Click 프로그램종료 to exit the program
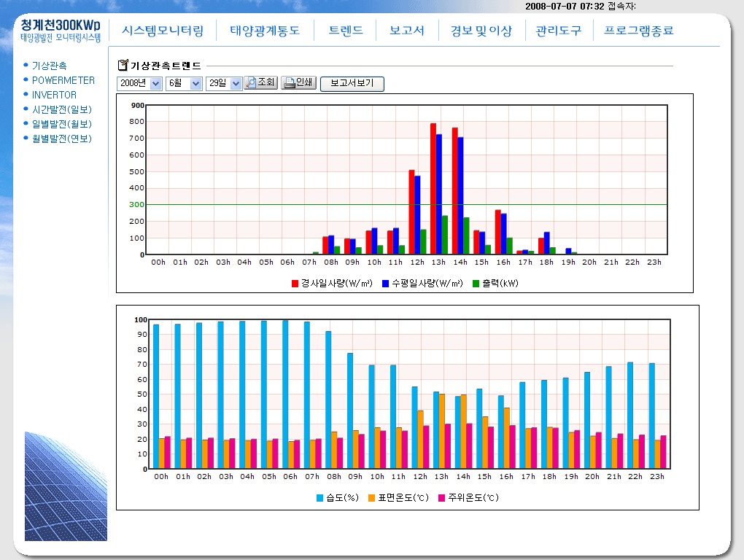This screenshot has width=744, height=560. point(638,31)
